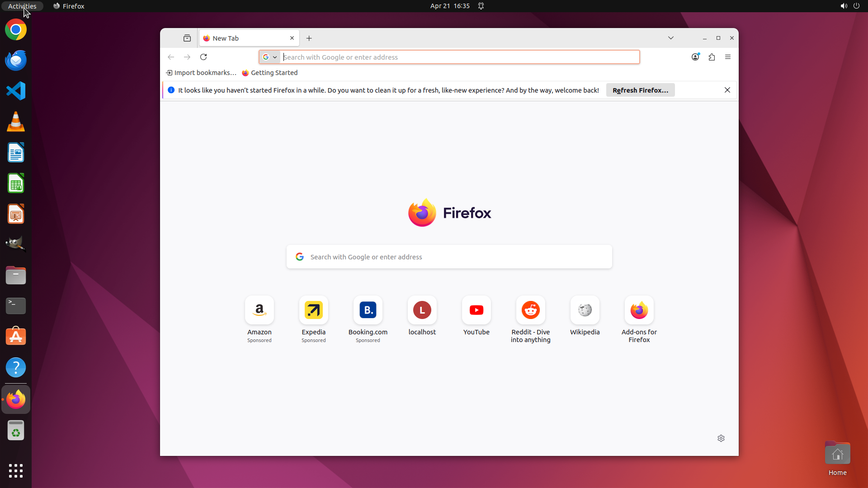This screenshot has height=488, width=868.
Task: Open the system volume and power menu
Action: click(849, 6)
